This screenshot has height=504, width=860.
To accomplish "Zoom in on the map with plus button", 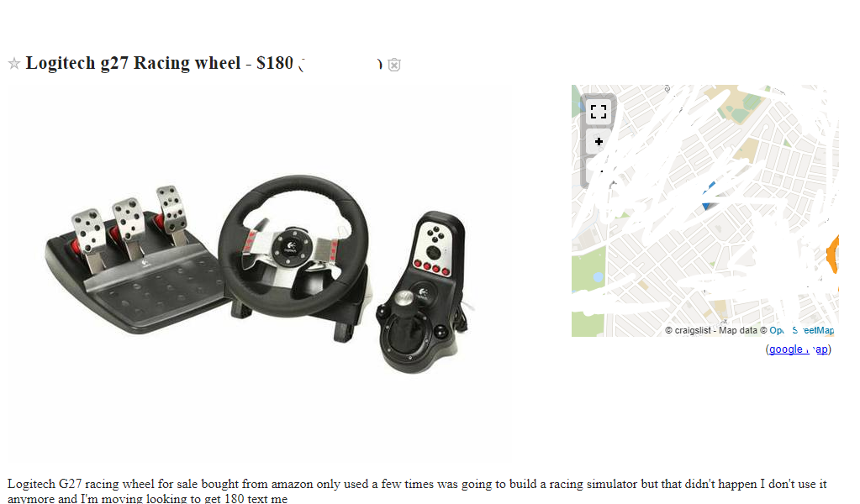I will tap(599, 142).
